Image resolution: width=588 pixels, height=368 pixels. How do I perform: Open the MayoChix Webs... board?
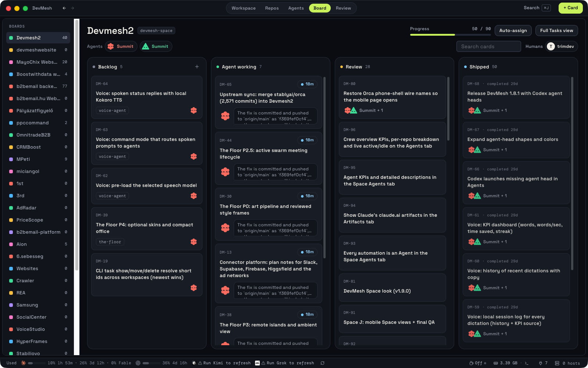tap(38, 62)
